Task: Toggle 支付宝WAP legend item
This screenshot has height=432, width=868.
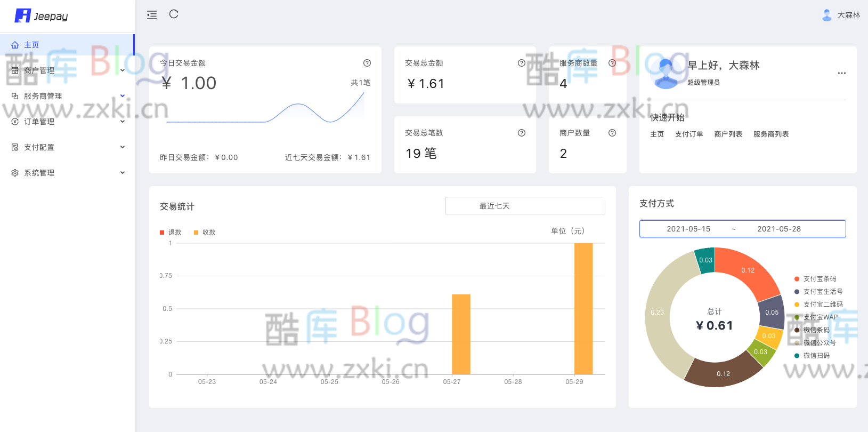Action: coord(816,317)
